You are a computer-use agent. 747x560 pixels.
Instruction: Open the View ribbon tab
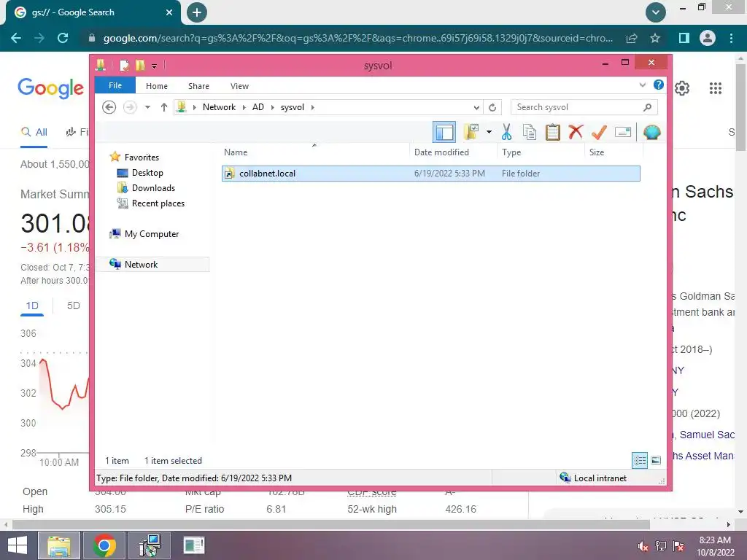click(x=239, y=86)
